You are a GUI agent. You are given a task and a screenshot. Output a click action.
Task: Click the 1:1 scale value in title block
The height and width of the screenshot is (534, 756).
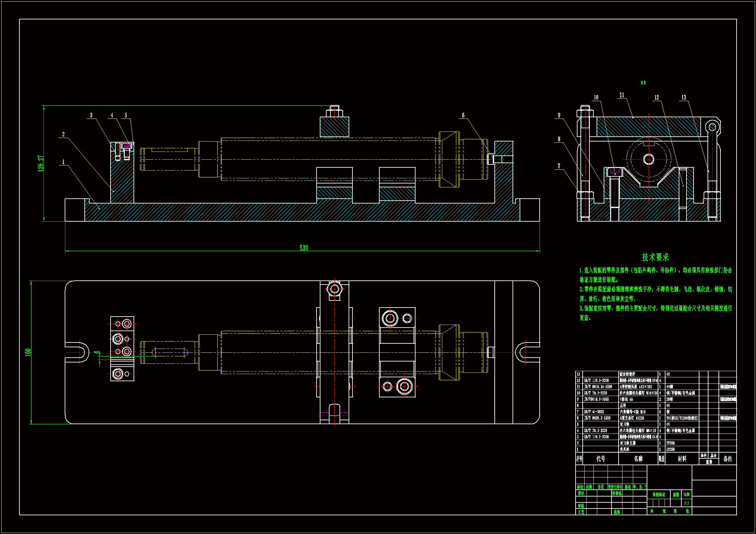[686, 503]
